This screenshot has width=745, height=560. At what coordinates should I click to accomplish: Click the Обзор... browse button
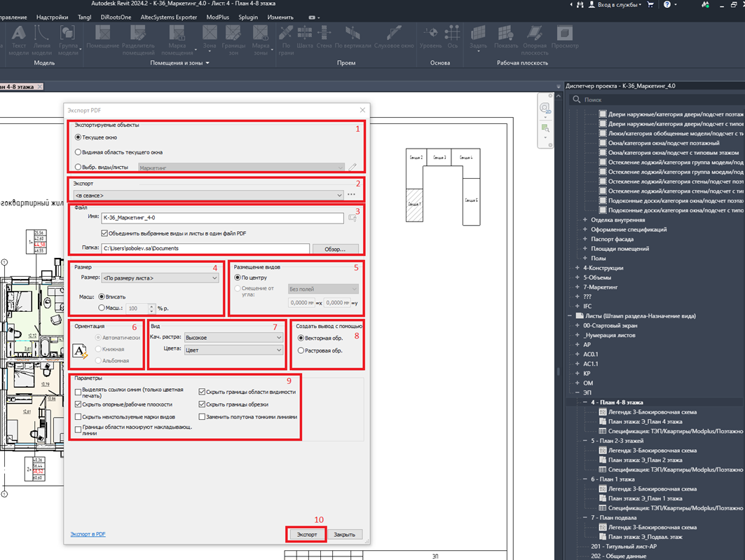point(335,249)
